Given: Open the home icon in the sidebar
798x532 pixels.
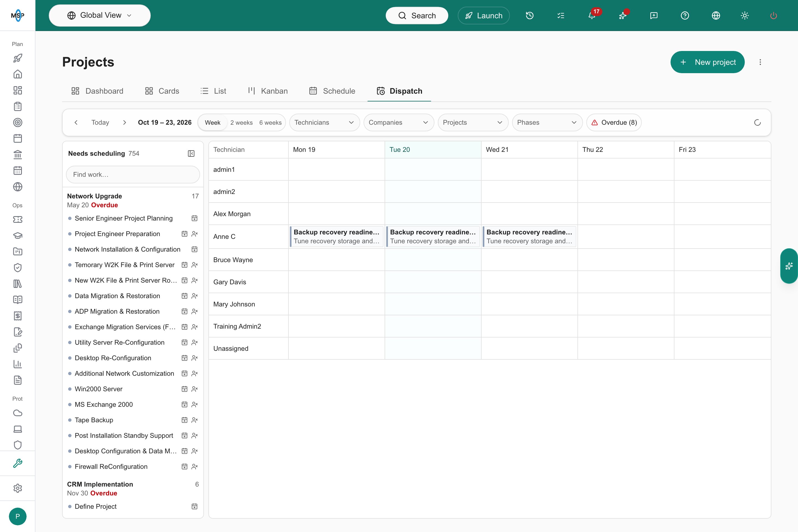Looking at the screenshot, I should [18, 74].
